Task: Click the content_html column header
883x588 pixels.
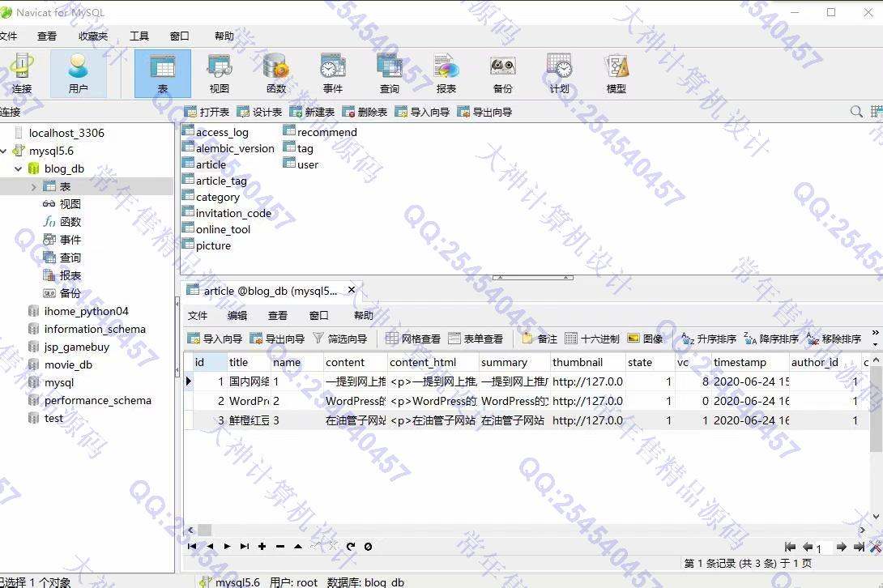Action: click(433, 362)
